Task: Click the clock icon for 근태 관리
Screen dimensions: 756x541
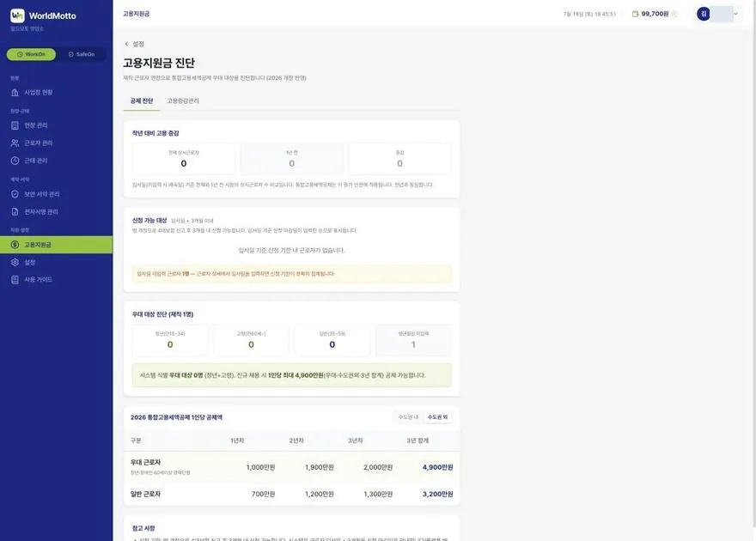Action: coord(15,161)
